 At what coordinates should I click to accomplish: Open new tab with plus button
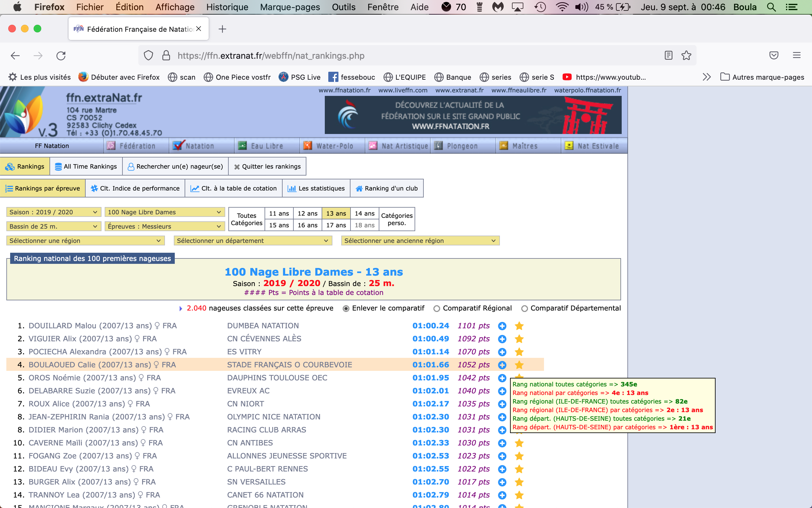click(222, 29)
